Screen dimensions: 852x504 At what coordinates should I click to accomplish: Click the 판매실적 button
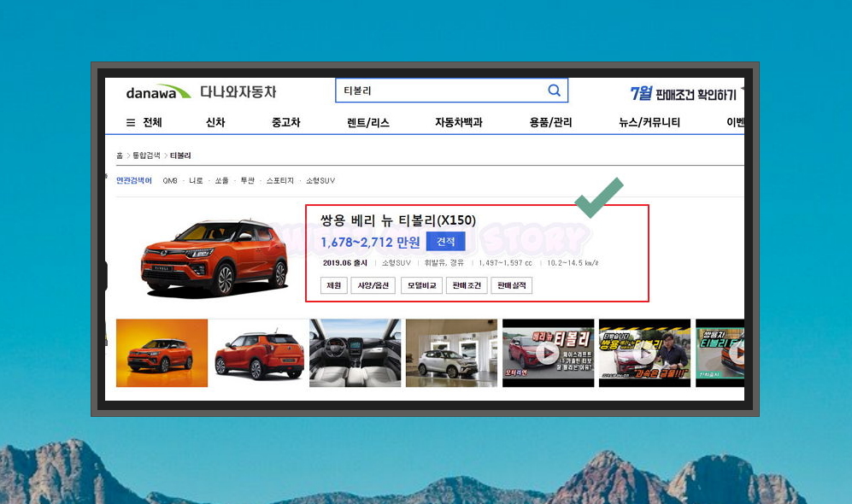pyautogui.click(x=512, y=285)
